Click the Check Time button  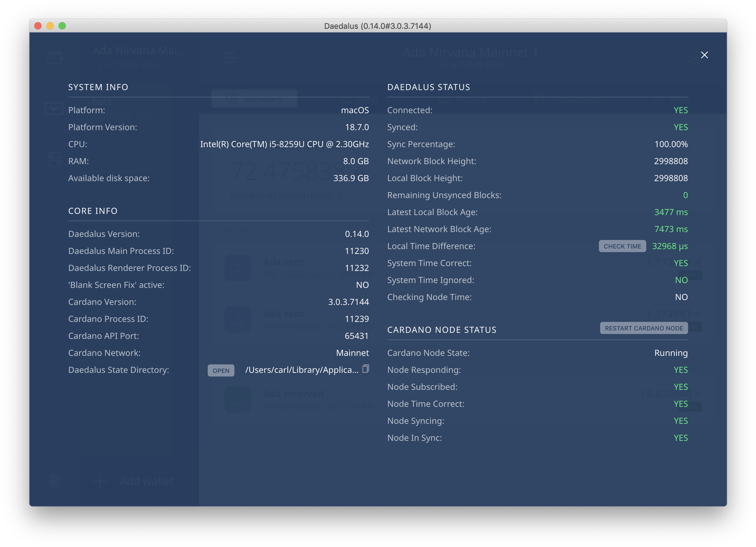click(x=622, y=246)
